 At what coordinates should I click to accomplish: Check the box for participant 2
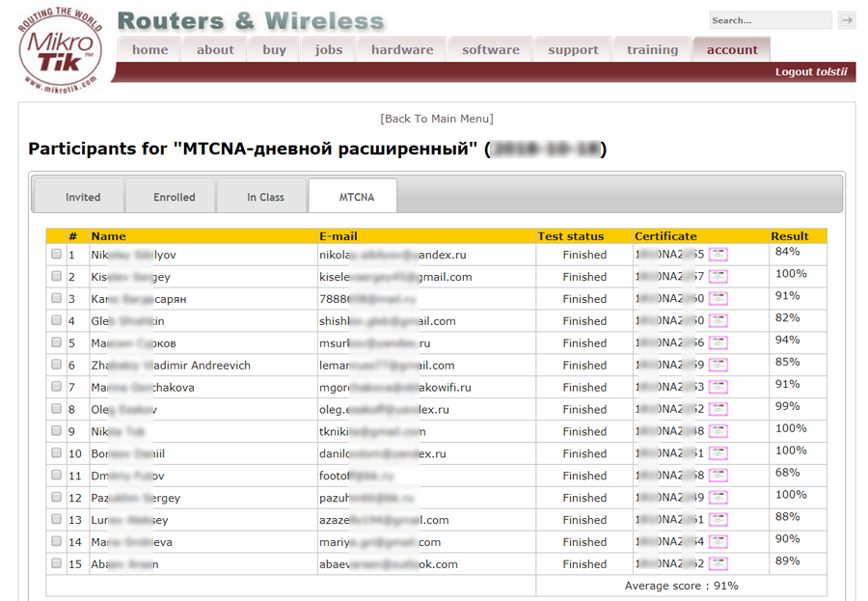(57, 276)
